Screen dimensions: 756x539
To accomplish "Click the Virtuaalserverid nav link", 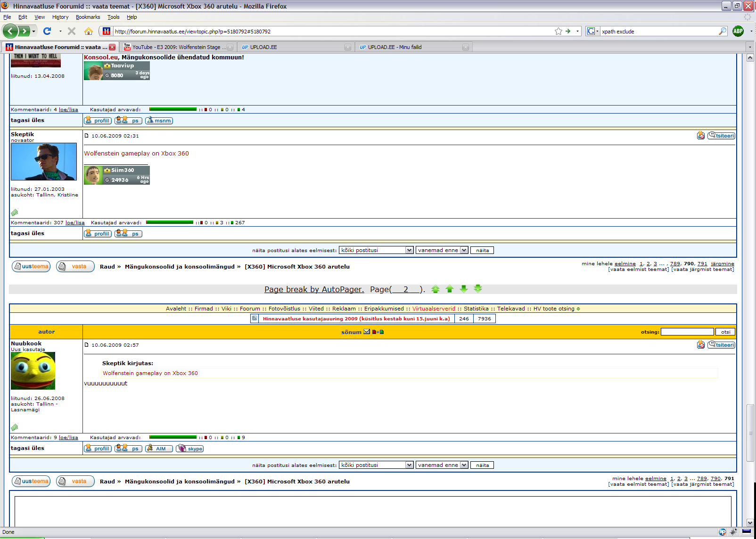I will click(x=434, y=309).
